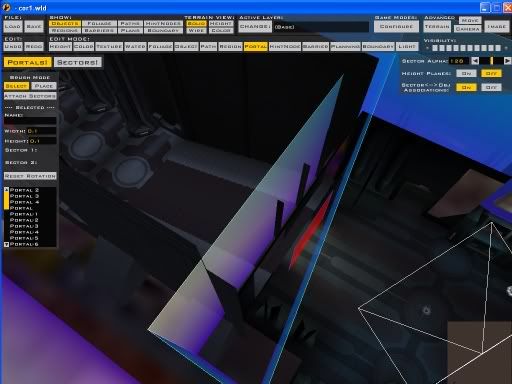Click the Height value field
512x384 pixels.
42,141
